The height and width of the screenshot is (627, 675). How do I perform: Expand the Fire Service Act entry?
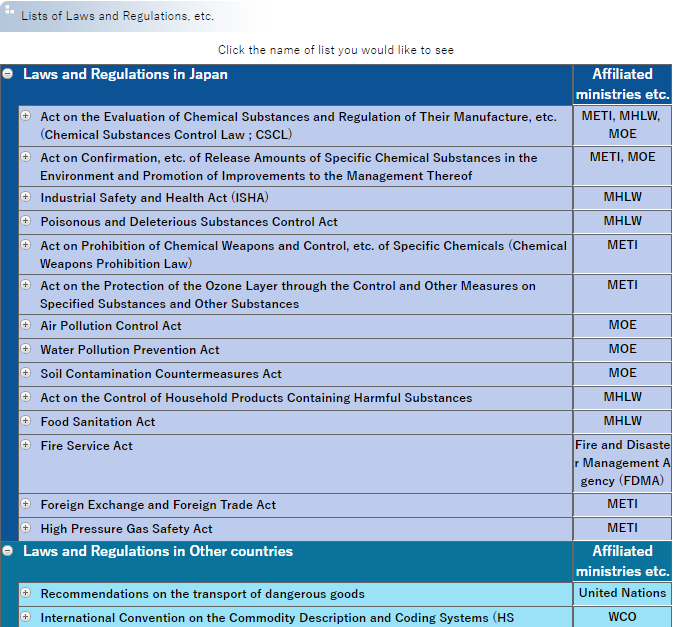tap(26, 445)
